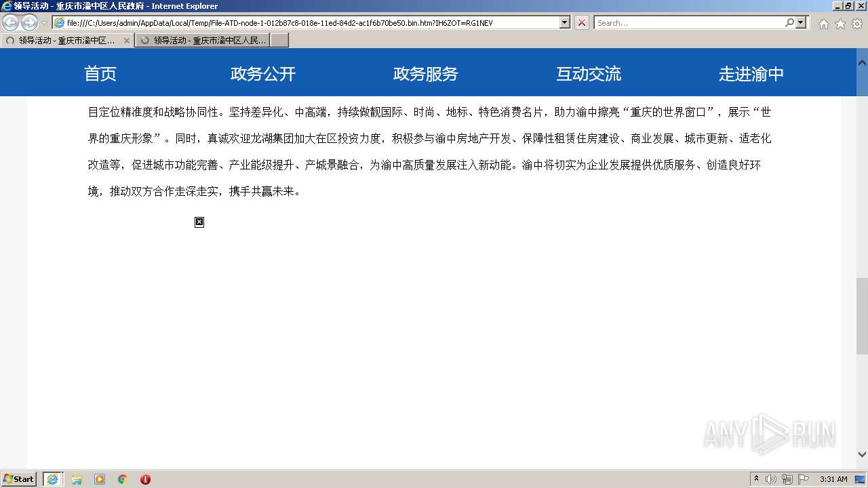This screenshot has width=868, height=488.
Task: Click the magnifier search icon
Action: (789, 22)
